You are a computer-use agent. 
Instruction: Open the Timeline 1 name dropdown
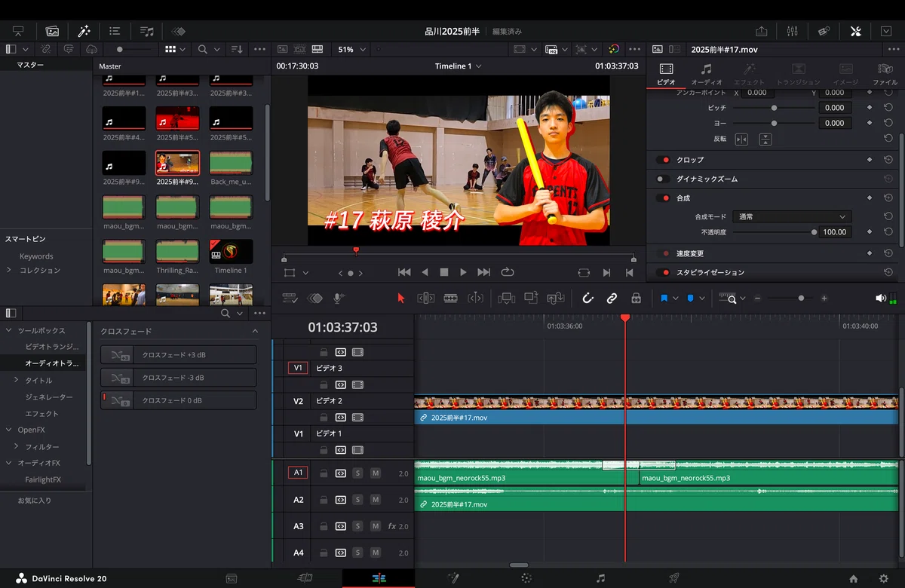click(x=458, y=66)
